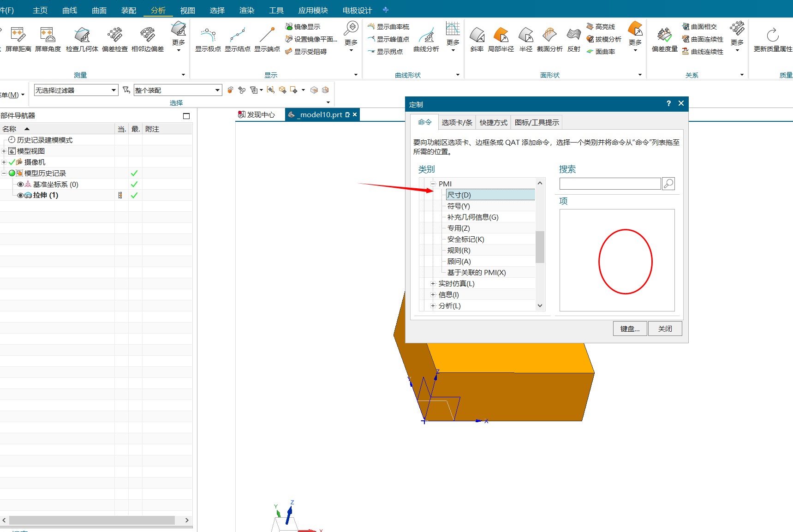Collapse the PMI category node
Image resolution: width=793 pixels, height=532 pixels.
pyautogui.click(x=433, y=184)
